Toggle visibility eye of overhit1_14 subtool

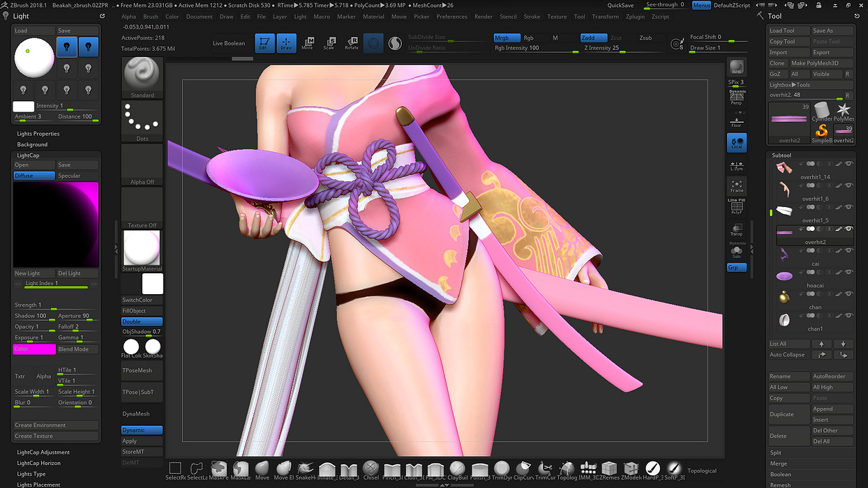pyautogui.click(x=849, y=164)
